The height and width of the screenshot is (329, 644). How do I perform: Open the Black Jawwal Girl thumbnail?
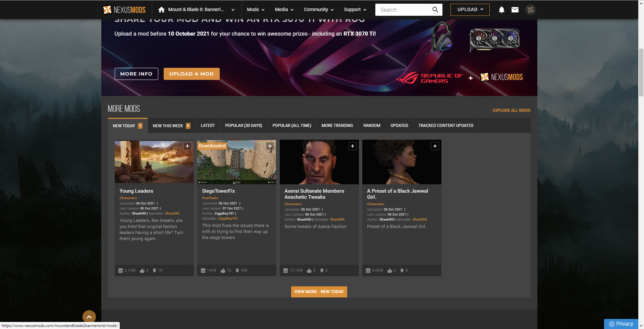pyautogui.click(x=402, y=162)
